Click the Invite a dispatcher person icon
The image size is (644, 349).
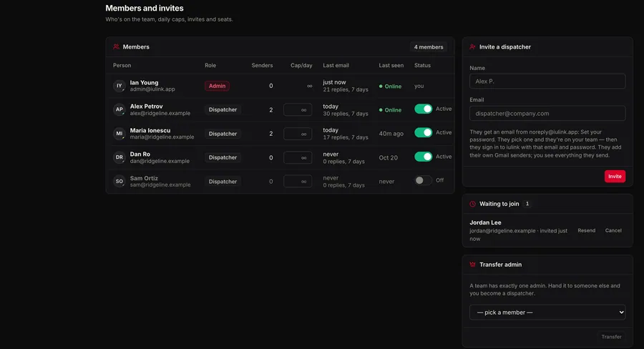pos(473,46)
